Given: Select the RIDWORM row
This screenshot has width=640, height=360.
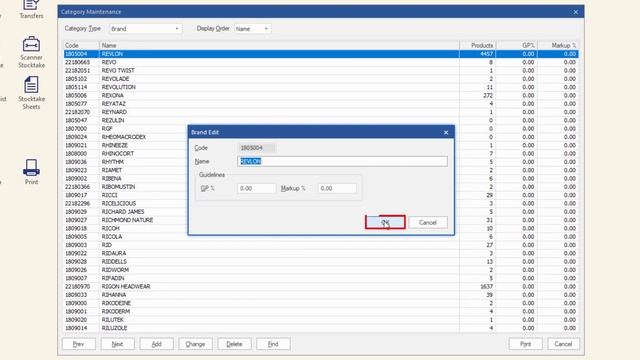Looking at the screenshot, I should 321,270.
